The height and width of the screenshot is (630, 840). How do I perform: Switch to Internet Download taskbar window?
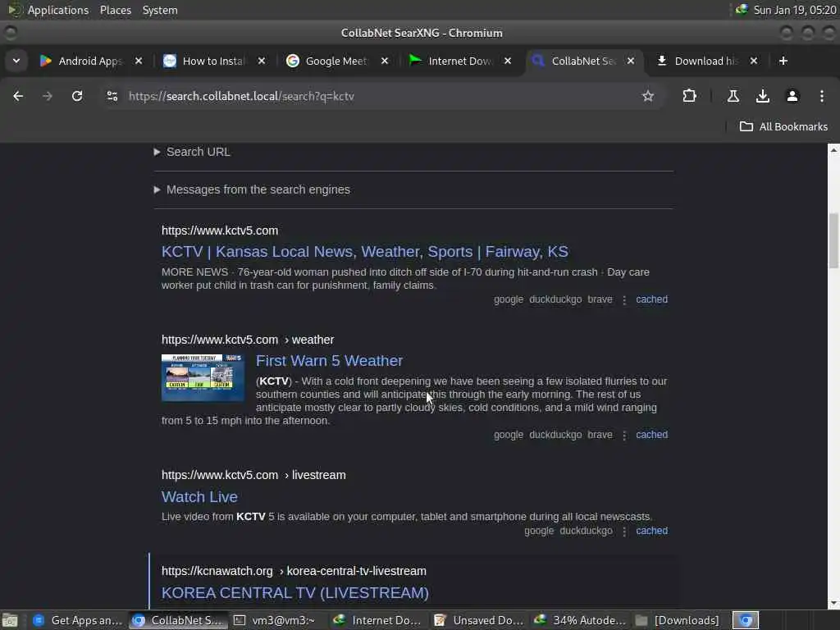[377, 620]
